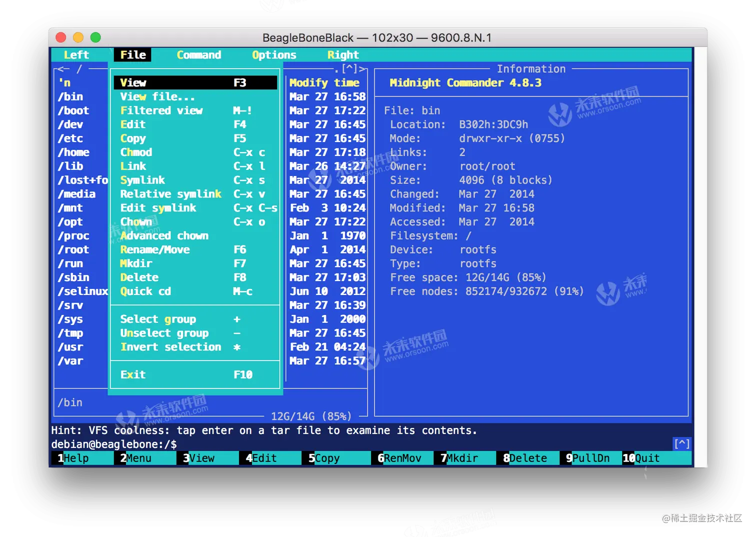Select View F3 menu entry

[x=195, y=82]
